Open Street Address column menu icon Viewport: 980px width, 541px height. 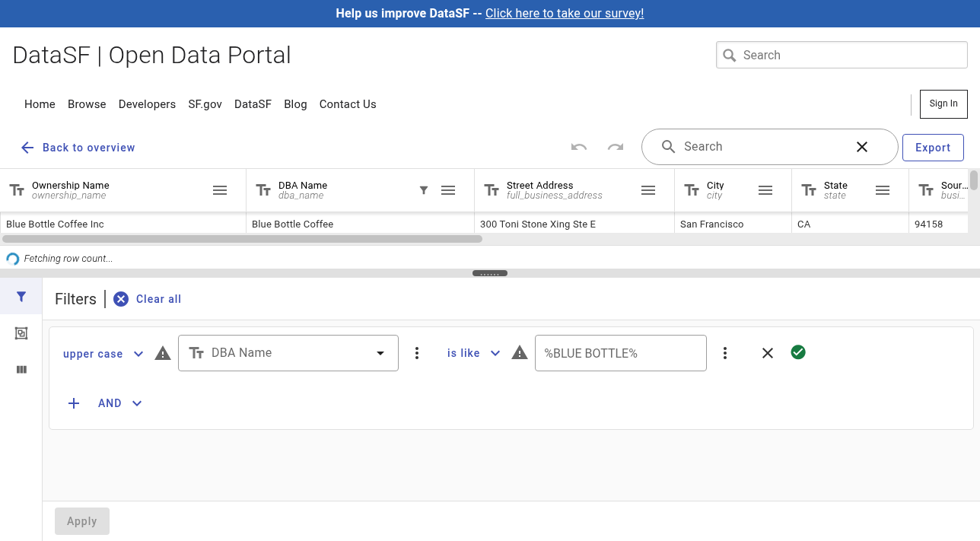(648, 190)
